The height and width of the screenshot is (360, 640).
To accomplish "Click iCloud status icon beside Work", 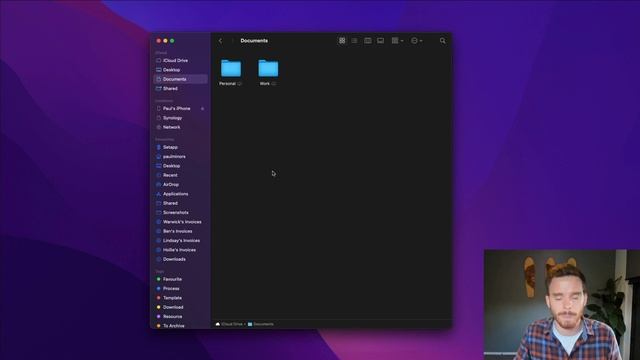I will pos(273,84).
